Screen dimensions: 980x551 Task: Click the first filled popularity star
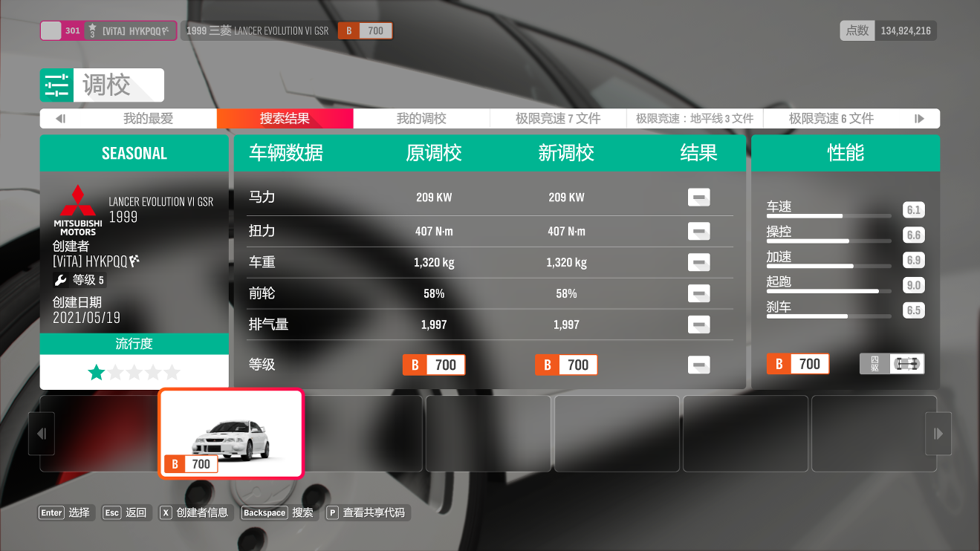(97, 372)
